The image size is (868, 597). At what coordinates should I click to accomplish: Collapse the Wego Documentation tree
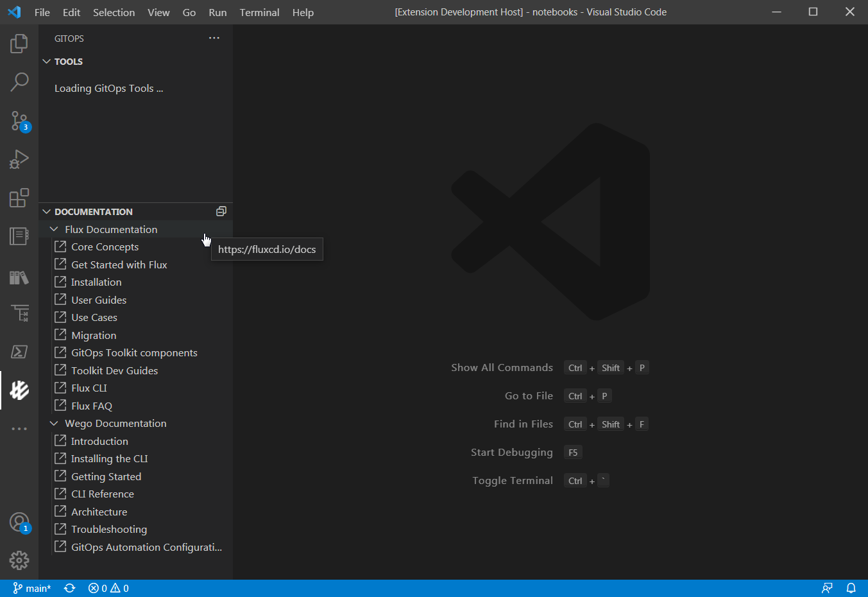(54, 423)
